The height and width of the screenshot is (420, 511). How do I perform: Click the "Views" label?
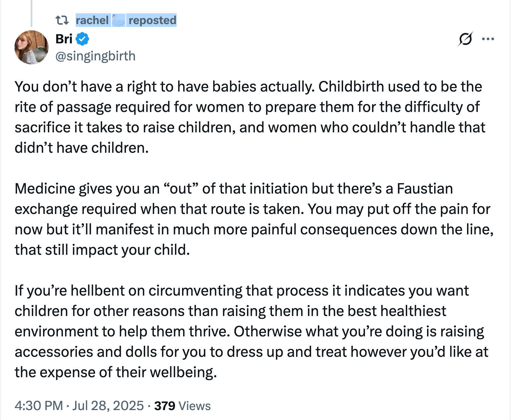pyautogui.click(x=195, y=406)
